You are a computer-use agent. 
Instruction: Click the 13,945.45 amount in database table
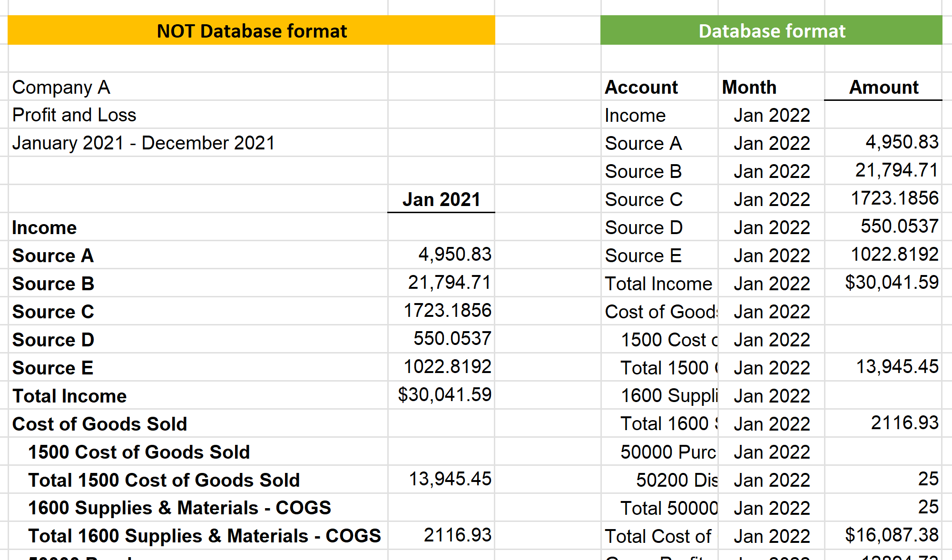[x=897, y=367]
